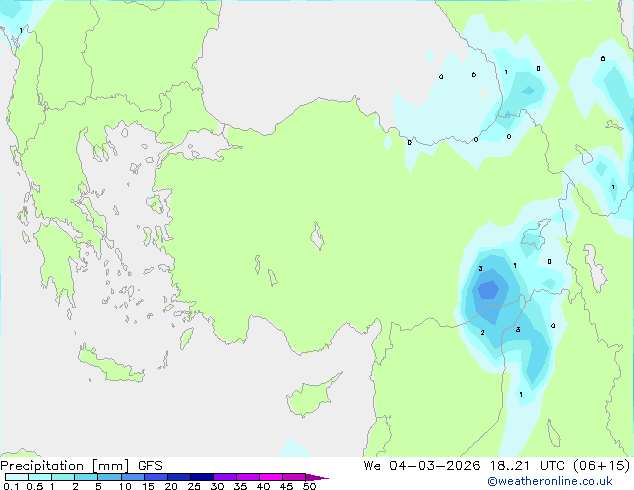Pick the 2–5 mm legend swatch
The image size is (634, 490).
tap(86, 477)
